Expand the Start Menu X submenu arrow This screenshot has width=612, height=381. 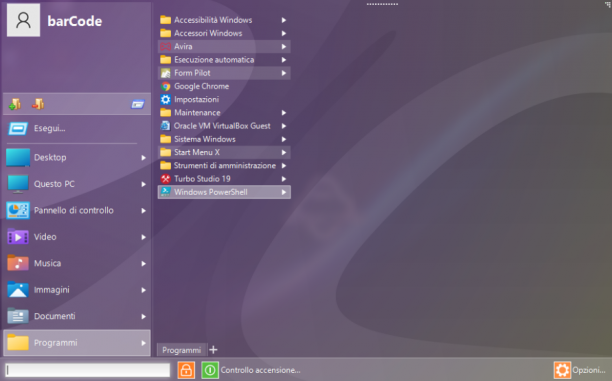[284, 152]
